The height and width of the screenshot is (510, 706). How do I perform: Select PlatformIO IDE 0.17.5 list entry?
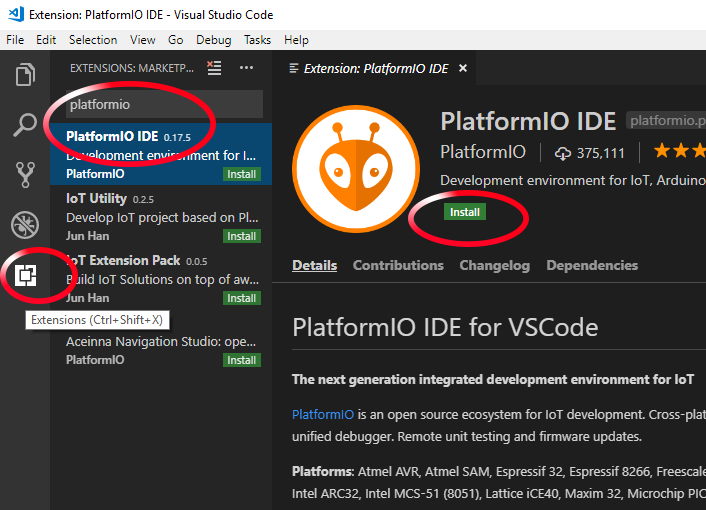161,154
